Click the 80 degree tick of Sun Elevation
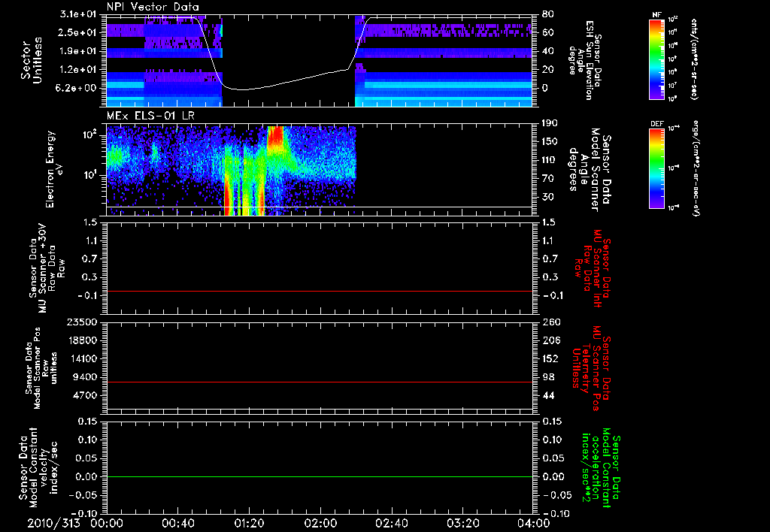Image resolution: width=770 pixels, height=532 pixels. click(547, 14)
